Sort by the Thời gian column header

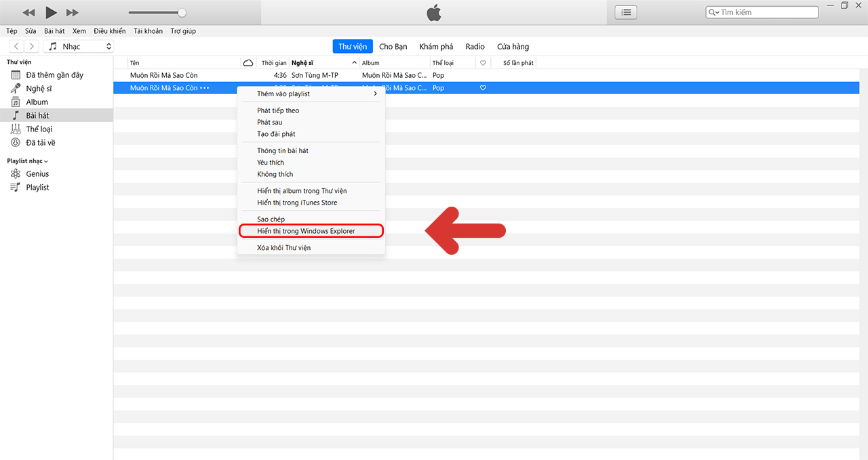point(273,63)
